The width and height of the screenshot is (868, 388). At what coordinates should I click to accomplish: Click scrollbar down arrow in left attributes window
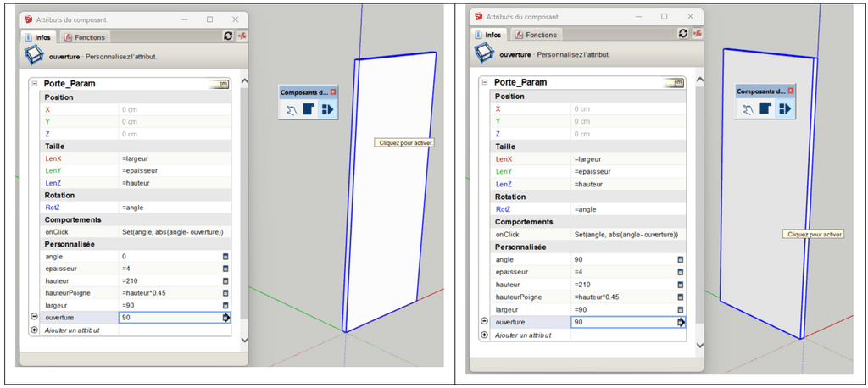(245, 340)
